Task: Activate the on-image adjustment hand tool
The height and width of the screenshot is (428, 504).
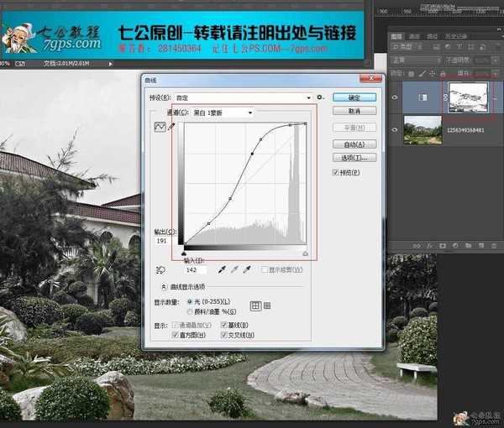Action: click(160, 270)
